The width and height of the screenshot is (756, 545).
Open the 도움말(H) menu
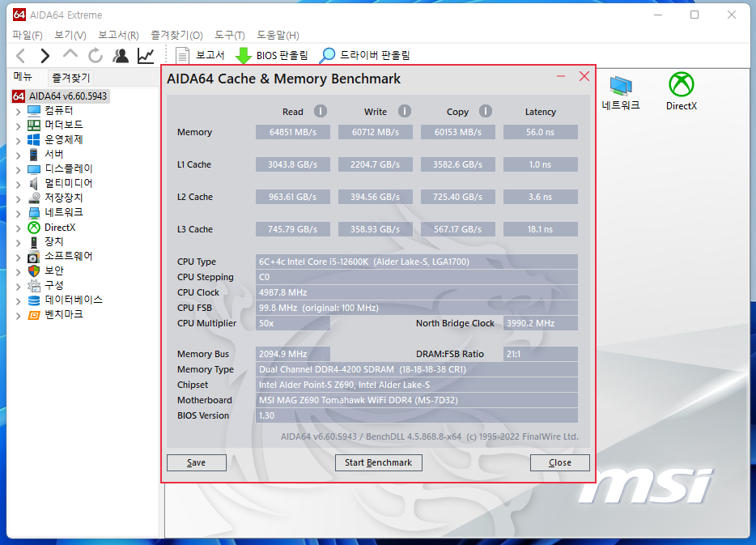click(x=278, y=35)
